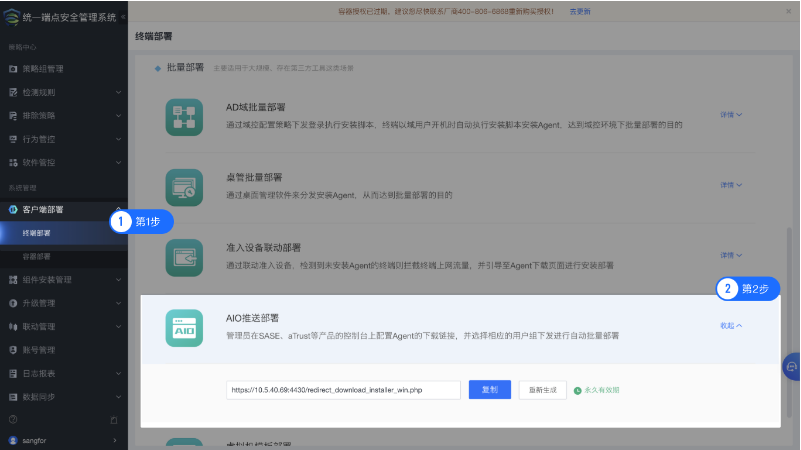The image size is (801, 450).
Task: Select 终端部署 submenu item
Action: click(x=36, y=233)
